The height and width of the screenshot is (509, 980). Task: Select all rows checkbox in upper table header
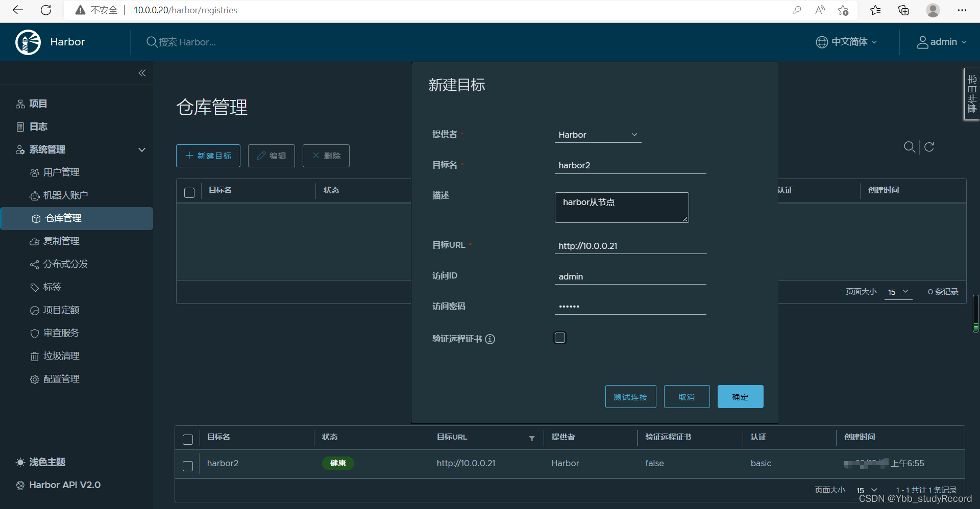coord(189,193)
